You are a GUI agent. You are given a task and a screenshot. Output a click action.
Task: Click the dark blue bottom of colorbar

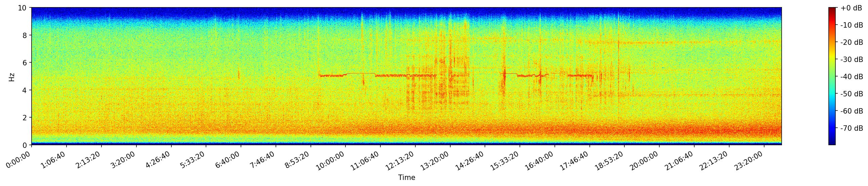pyautogui.click(x=832, y=143)
